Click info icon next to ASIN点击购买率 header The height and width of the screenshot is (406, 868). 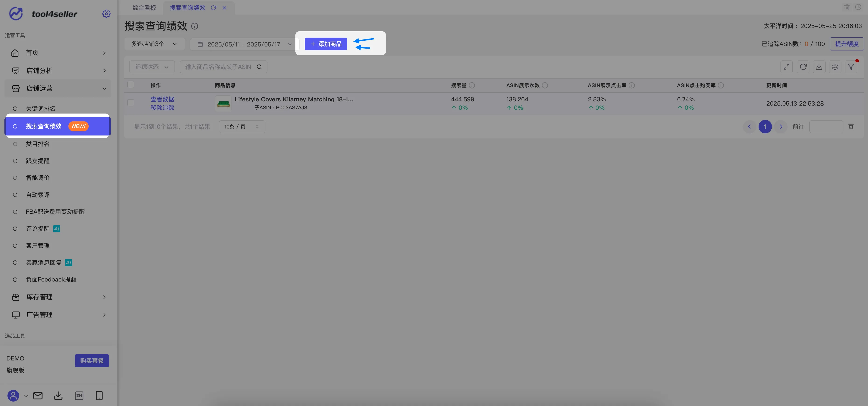pos(721,85)
